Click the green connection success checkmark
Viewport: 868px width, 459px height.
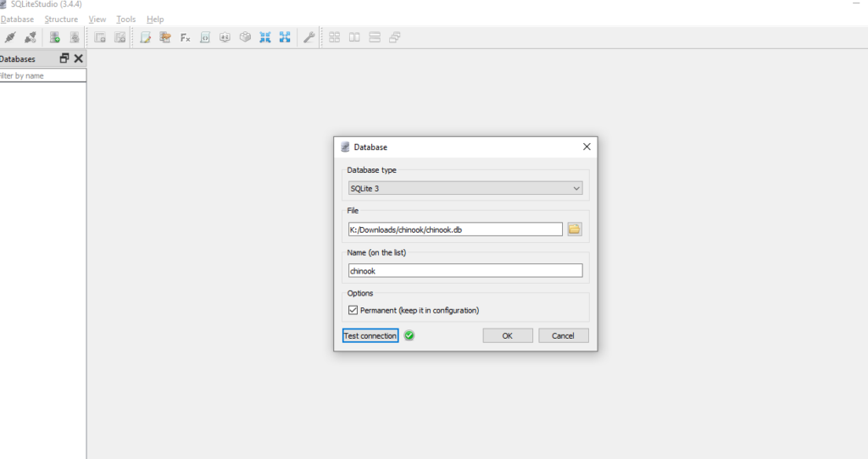point(409,336)
